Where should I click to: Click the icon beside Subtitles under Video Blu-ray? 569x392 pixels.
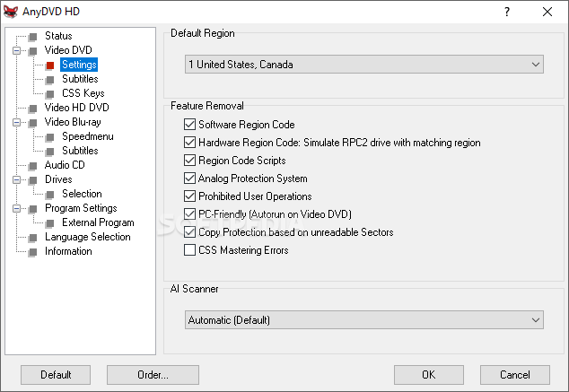coord(50,152)
